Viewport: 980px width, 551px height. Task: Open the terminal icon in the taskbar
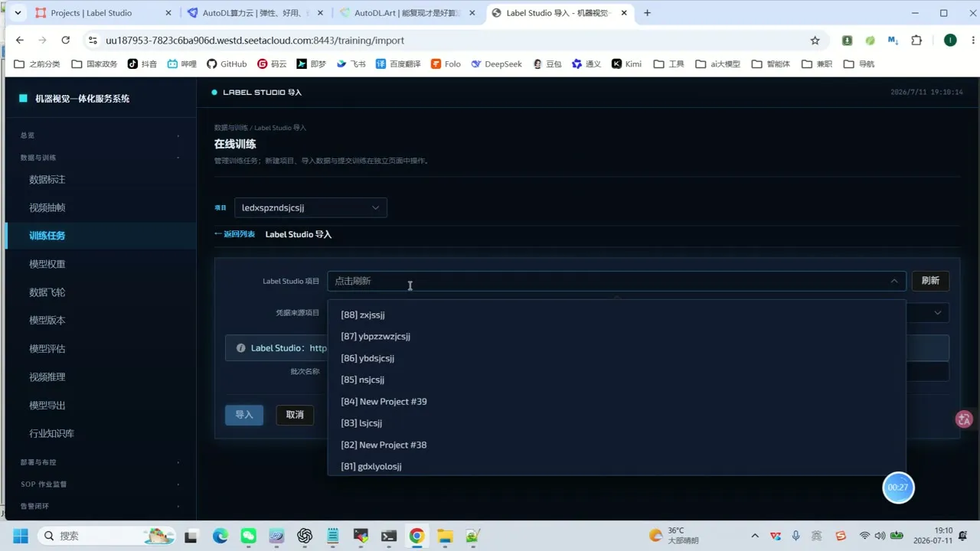[389, 536]
